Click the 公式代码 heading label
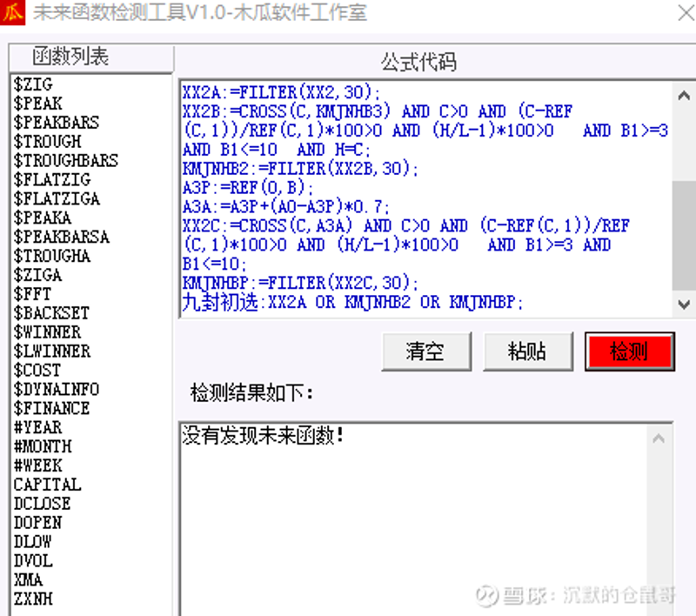The width and height of the screenshot is (696, 616). [x=418, y=62]
